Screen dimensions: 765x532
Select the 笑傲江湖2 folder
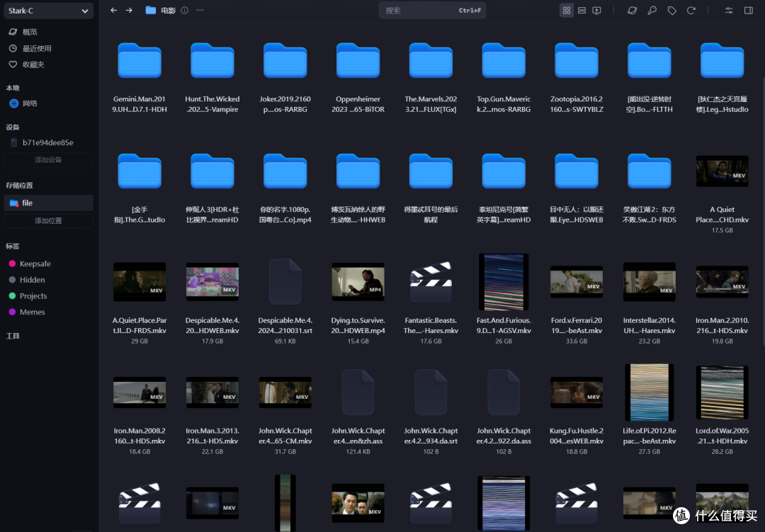pos(650,171)
